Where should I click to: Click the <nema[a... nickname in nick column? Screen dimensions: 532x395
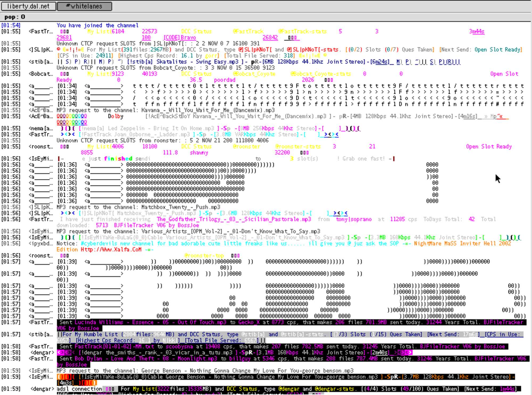click(x=41, y=128)
